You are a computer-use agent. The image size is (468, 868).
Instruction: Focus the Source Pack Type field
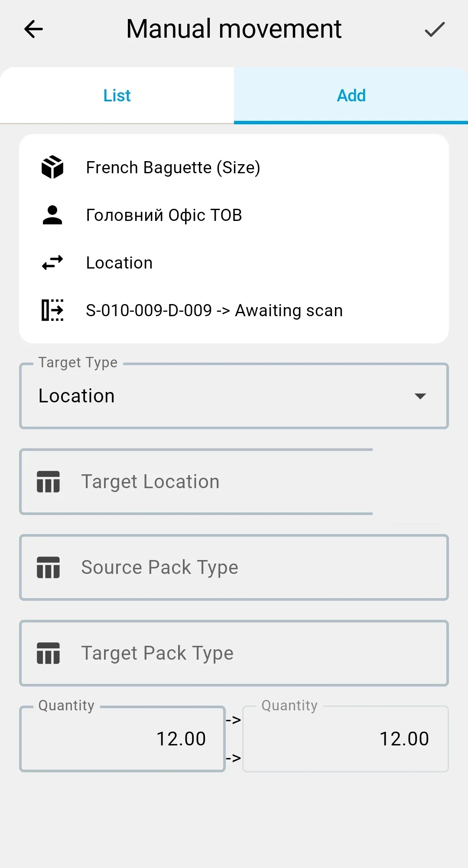(x=234, y=567)
